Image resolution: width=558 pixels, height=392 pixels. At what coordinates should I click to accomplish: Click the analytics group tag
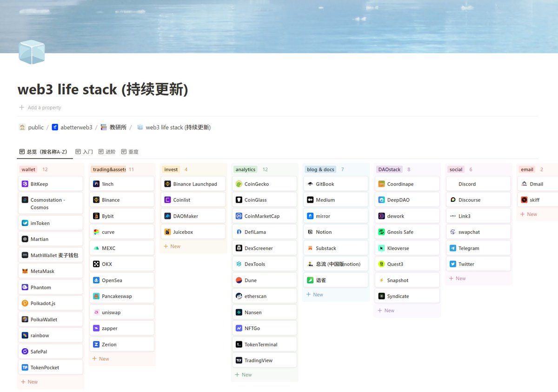pos(246,170)
